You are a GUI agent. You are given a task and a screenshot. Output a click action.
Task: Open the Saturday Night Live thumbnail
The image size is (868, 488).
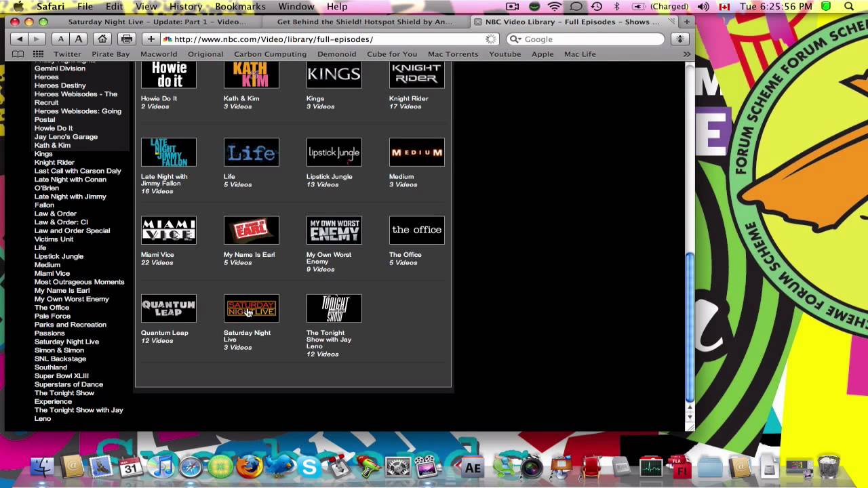[x=252, y=308]
